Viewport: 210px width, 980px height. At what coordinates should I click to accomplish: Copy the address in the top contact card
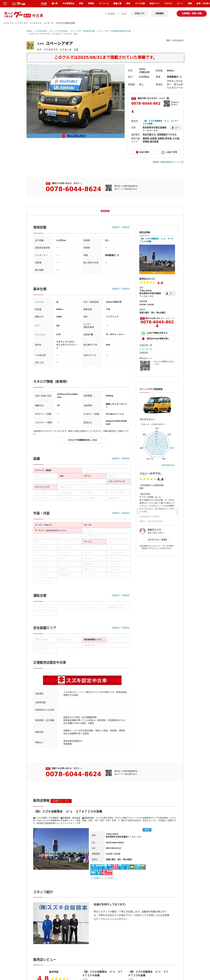click(175, 128)
